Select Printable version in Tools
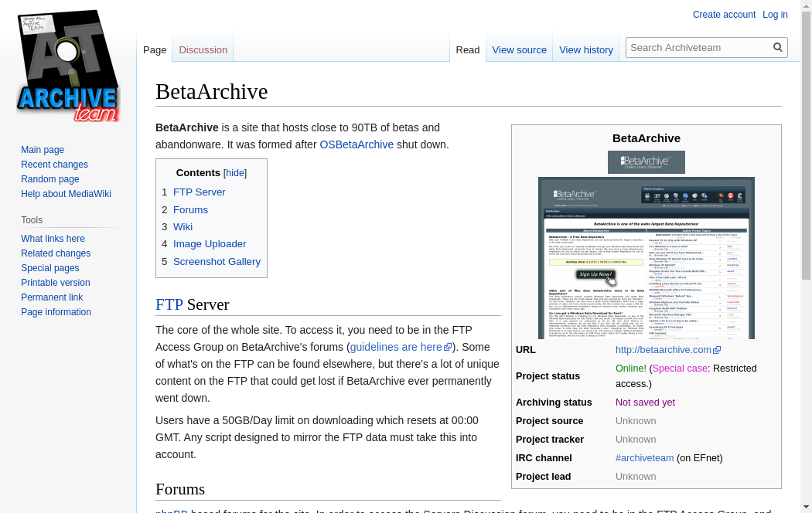Viewport: 812px width, 513px height. [55, 283]
